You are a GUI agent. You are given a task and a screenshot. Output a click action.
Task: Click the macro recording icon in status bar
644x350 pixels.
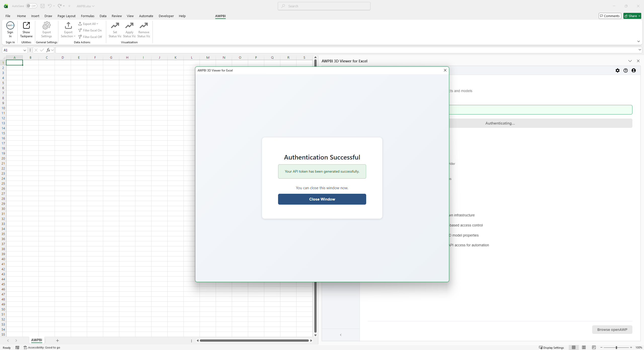[17, 347]
